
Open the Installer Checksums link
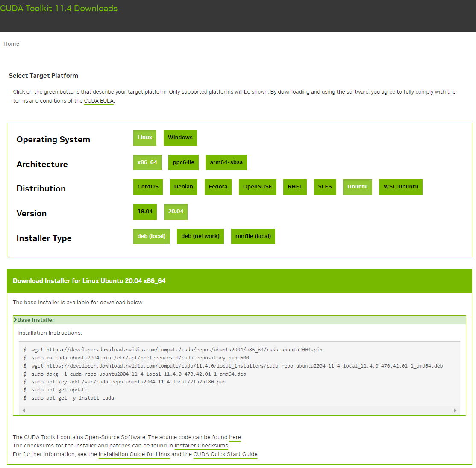(201, 445)
